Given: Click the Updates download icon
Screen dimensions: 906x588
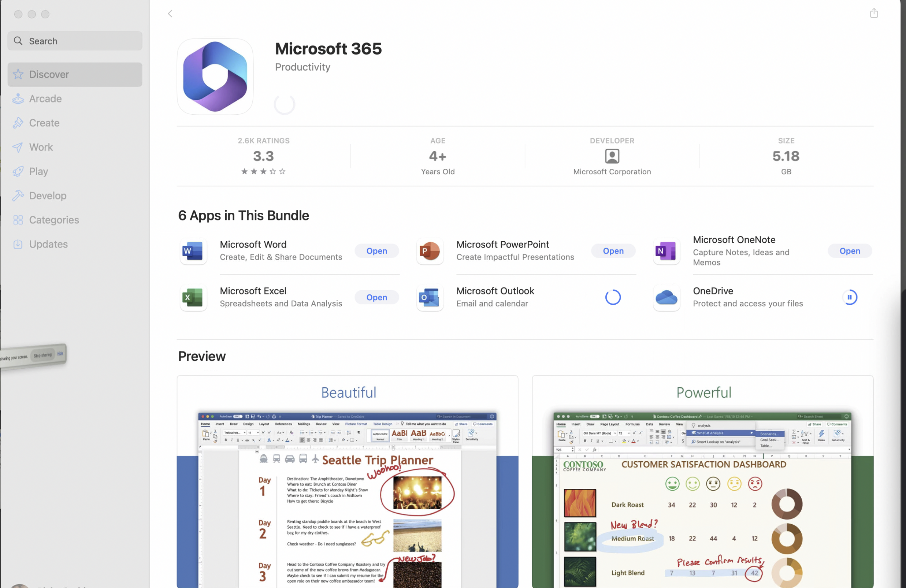Looking at the screenshot, I should (18, 244).
